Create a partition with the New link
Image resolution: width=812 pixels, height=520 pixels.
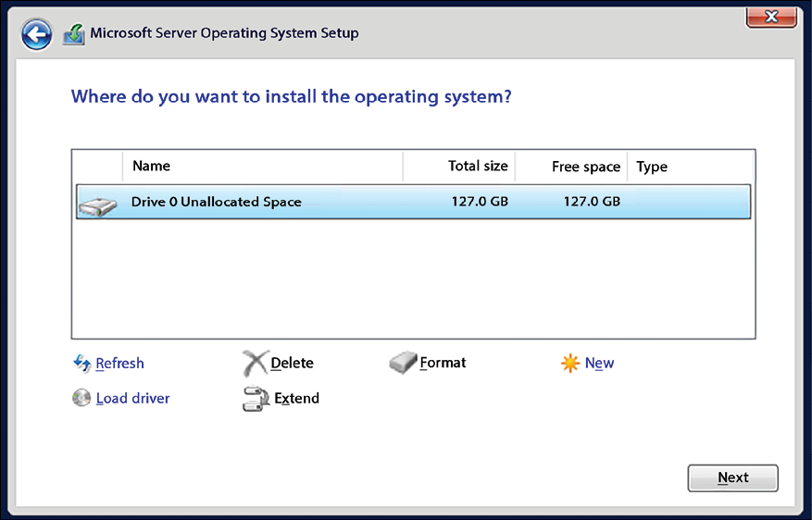599,364
